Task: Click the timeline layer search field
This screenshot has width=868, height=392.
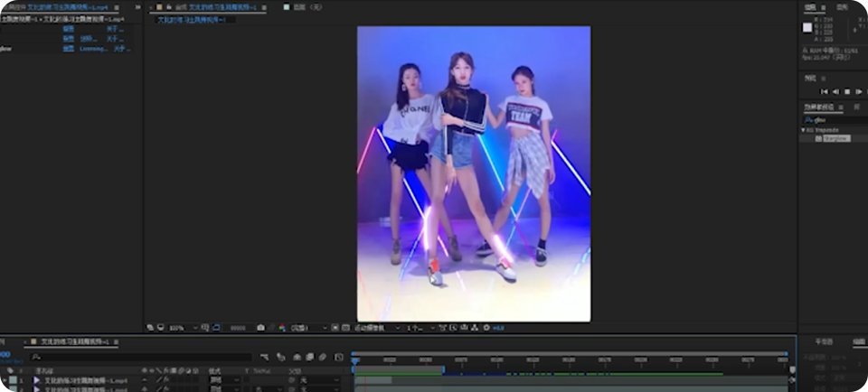Action: pos(141,357)
